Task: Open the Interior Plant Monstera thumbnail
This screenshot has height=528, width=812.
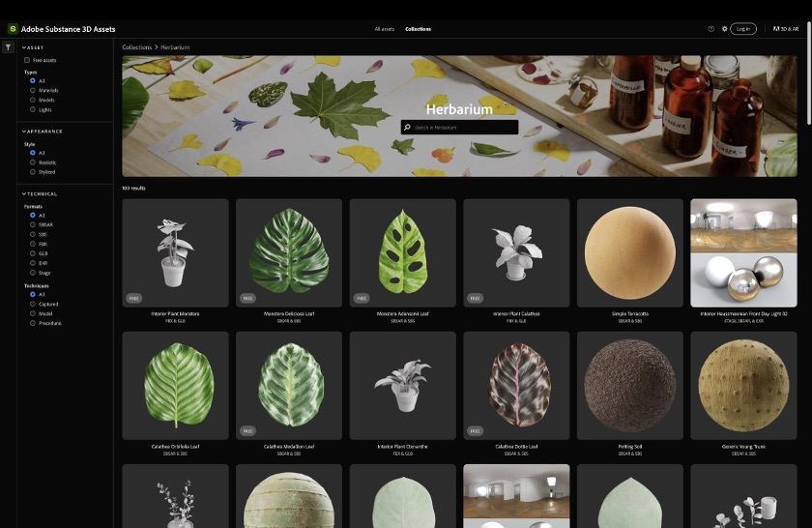Action: (x=175, y=252)
